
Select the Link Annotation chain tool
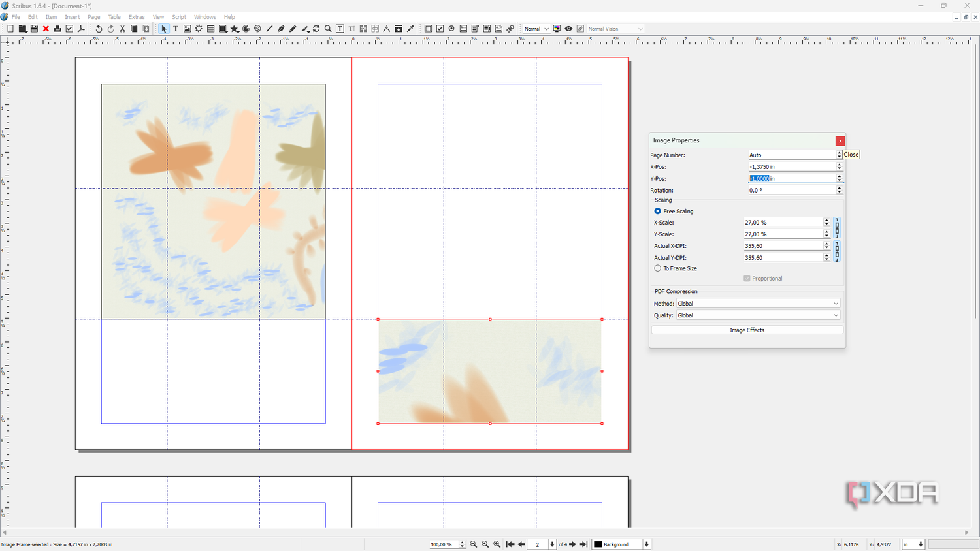[510, 29]
